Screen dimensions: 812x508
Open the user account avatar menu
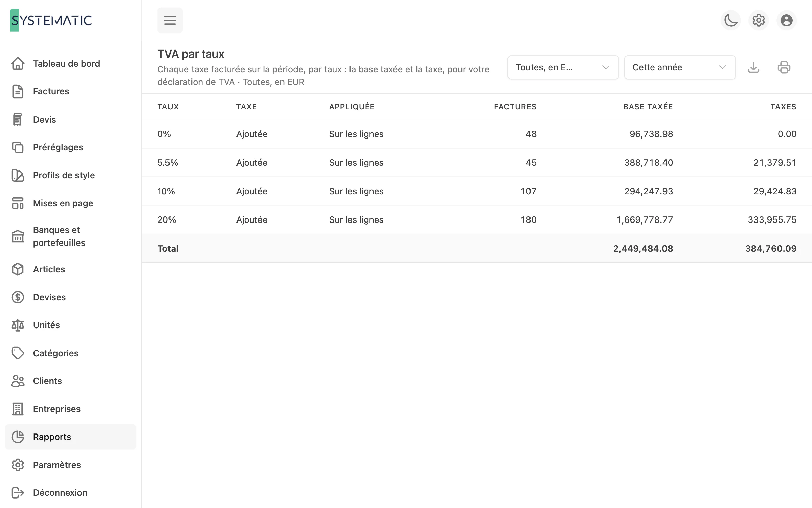(x=787, y=20)
